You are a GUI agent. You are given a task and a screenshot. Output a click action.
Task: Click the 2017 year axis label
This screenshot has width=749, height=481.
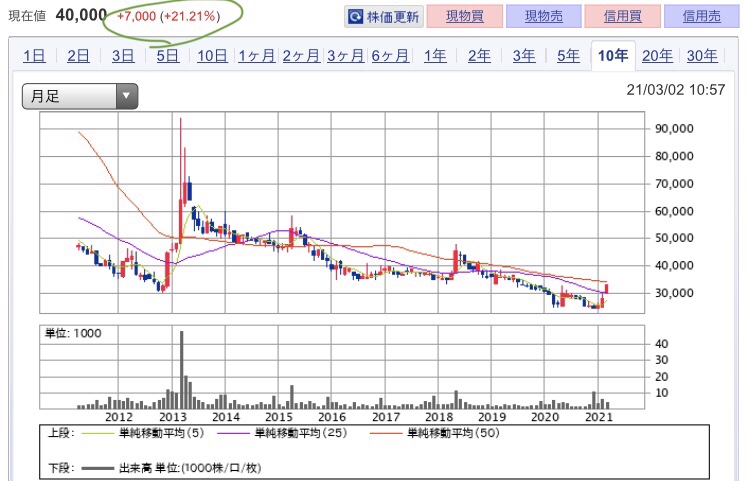point(385,417)
